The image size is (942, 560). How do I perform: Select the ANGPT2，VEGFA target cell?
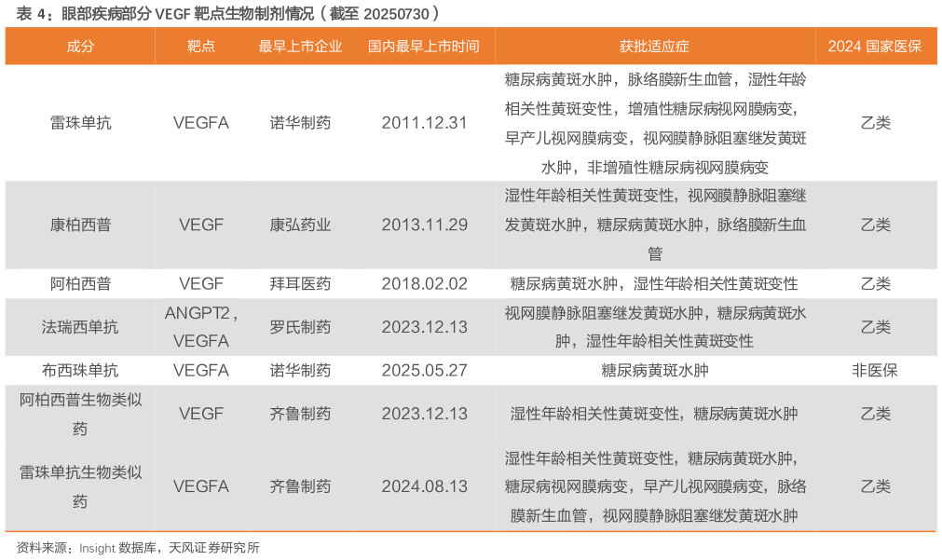click(201, 327)
